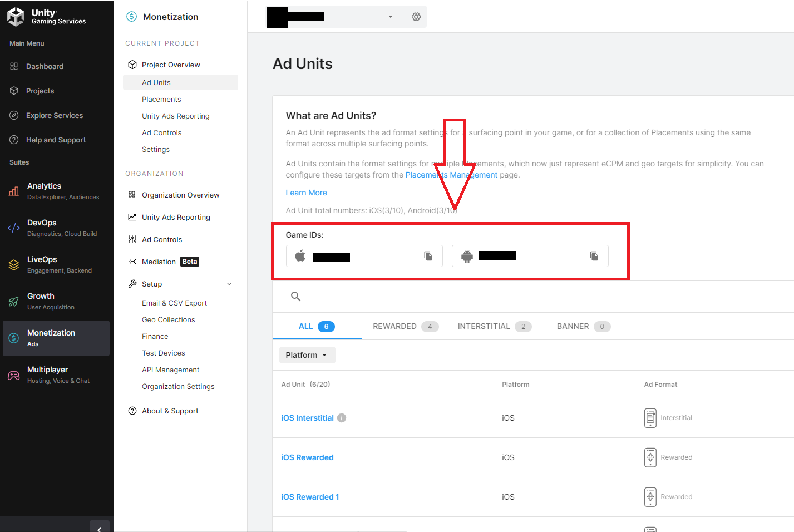Click the Learn More link
The image size is (794, 532).
pos(306,193)
